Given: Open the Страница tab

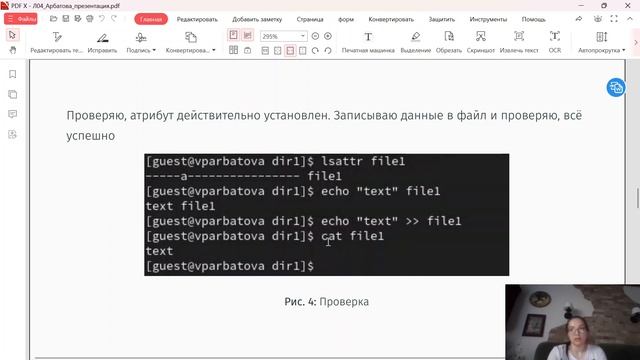Looking at the screenshot, I should (310, 19).
